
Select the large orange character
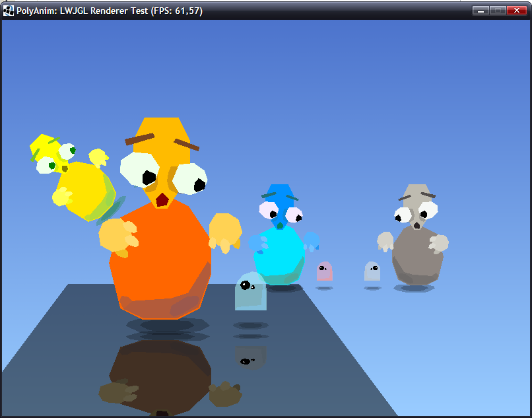coord(170,219)
